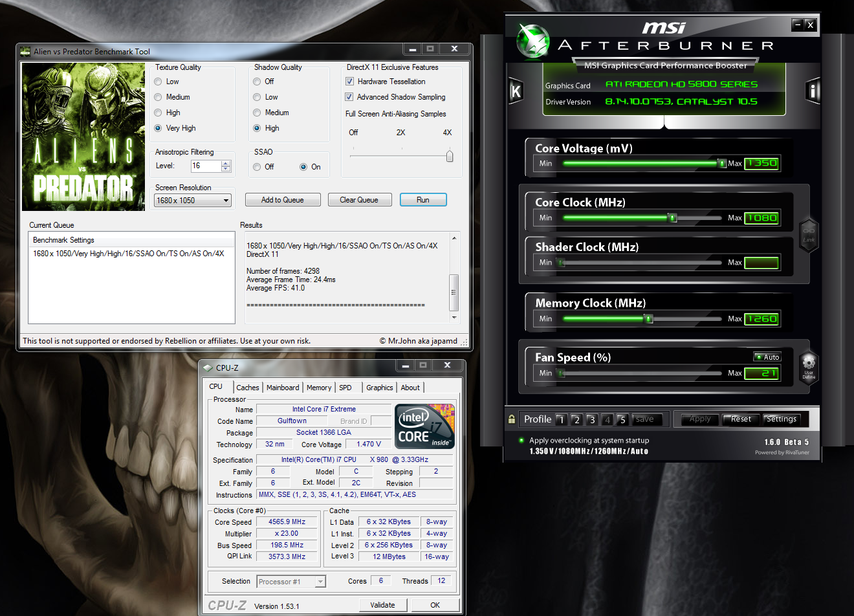Click the Core Voltage slider handle

coord(722,163)
